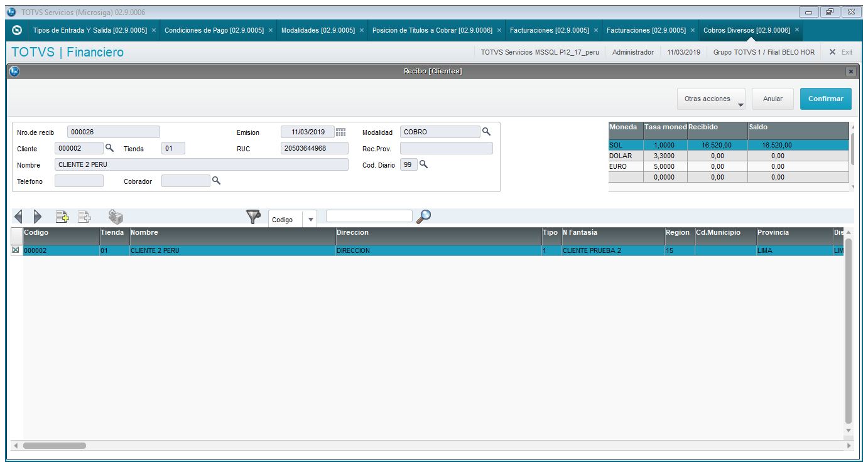Click the Grupo TOTVS 1 / Filial label

pyautogui.click(x=764, y=52)
